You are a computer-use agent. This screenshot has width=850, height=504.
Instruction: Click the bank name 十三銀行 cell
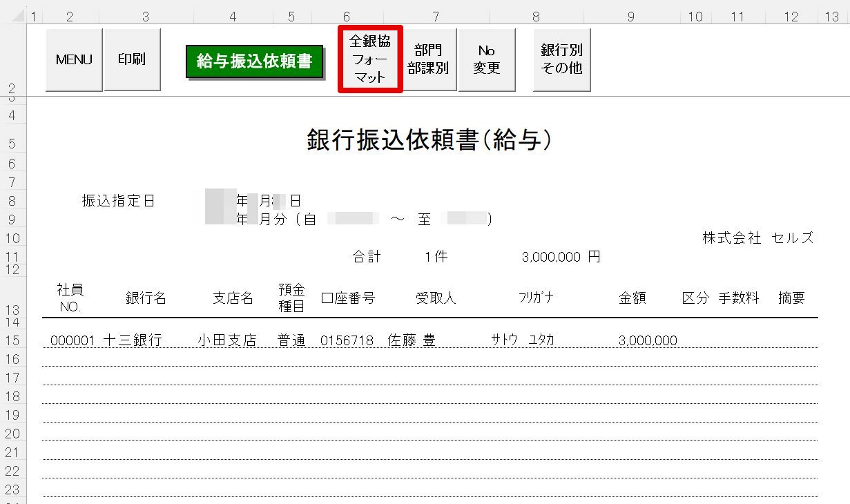[x=133, y=340]
